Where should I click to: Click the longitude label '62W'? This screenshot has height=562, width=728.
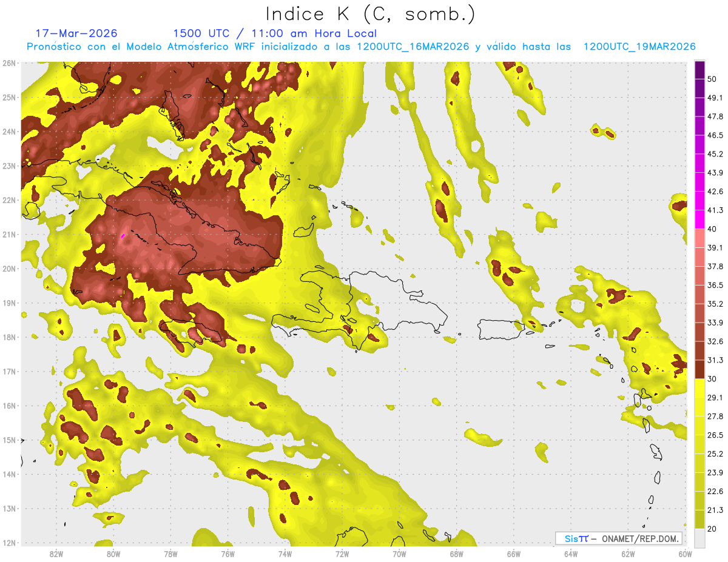[628, 554]
